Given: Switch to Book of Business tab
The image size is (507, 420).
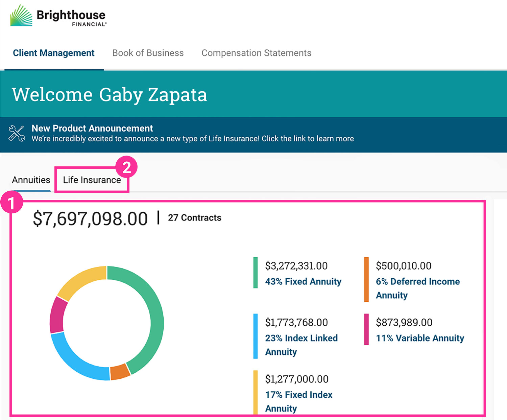Looking at the screenshot, I should point(148,53).
